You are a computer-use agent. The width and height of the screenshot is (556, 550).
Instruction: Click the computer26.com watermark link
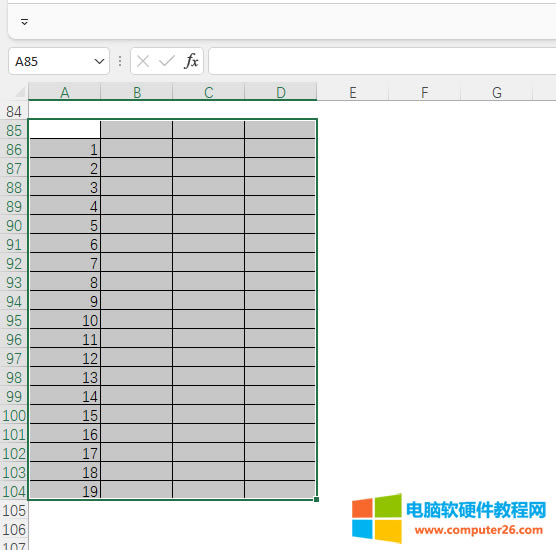pos(478,530)
